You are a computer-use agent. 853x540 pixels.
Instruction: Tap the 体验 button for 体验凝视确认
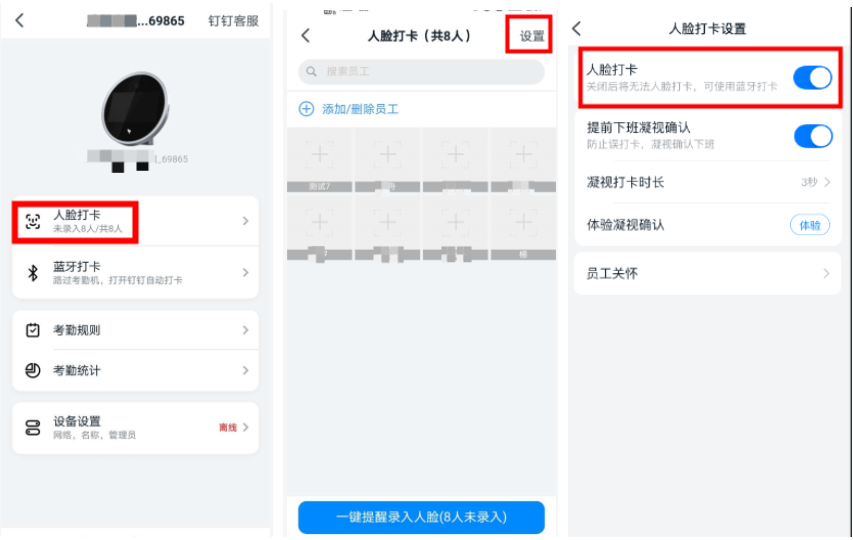(x=809, y=225)
